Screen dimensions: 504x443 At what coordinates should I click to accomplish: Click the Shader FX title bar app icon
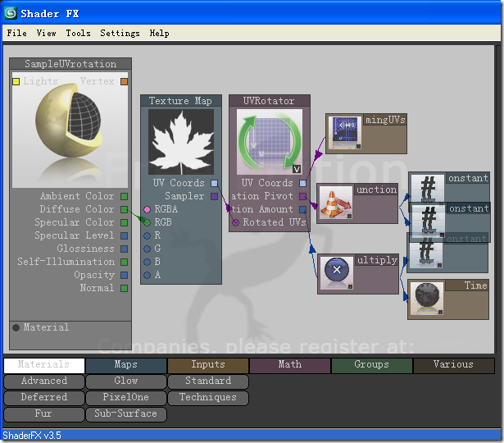pyautogui.click(x=11, y=13)
